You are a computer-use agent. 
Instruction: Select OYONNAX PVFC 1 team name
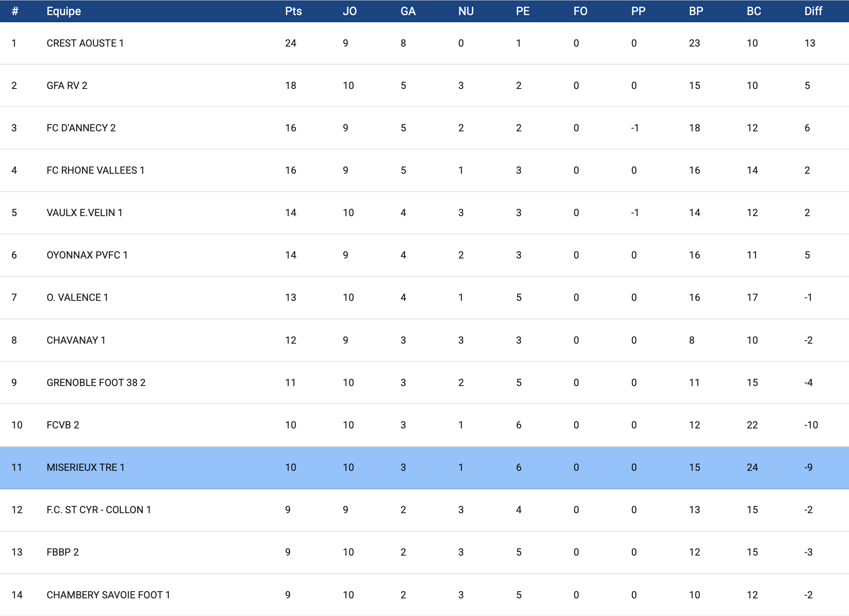(x=87, y=255)
